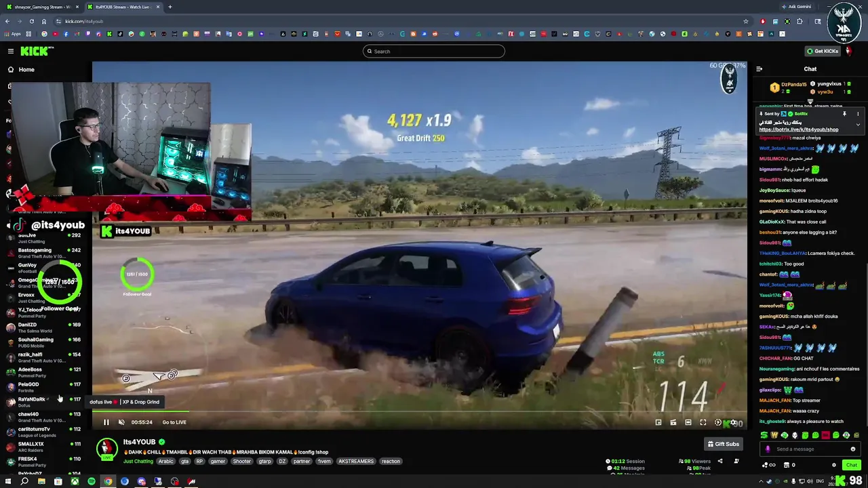The width and height of the screenshot is (868, 488).
Task: Open SouhailGaming channel in sidebar
Action: (x=44, y=342)
